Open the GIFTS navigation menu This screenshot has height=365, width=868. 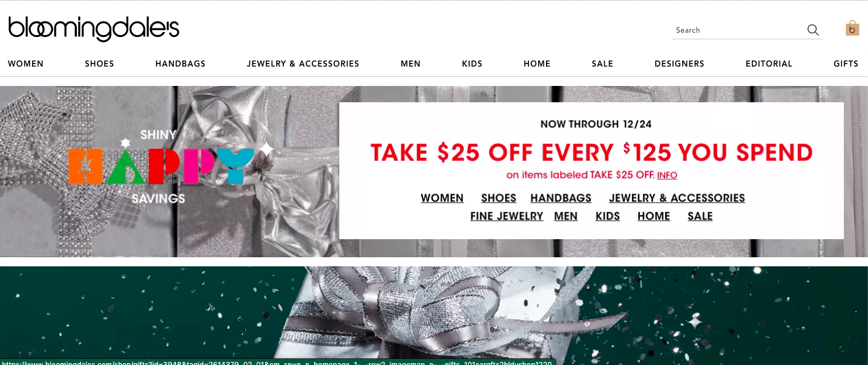tap(846, 64)
